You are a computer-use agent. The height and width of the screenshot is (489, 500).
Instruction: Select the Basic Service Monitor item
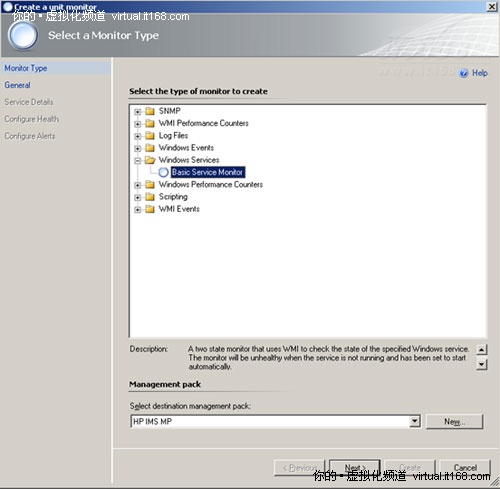(207, 172)
